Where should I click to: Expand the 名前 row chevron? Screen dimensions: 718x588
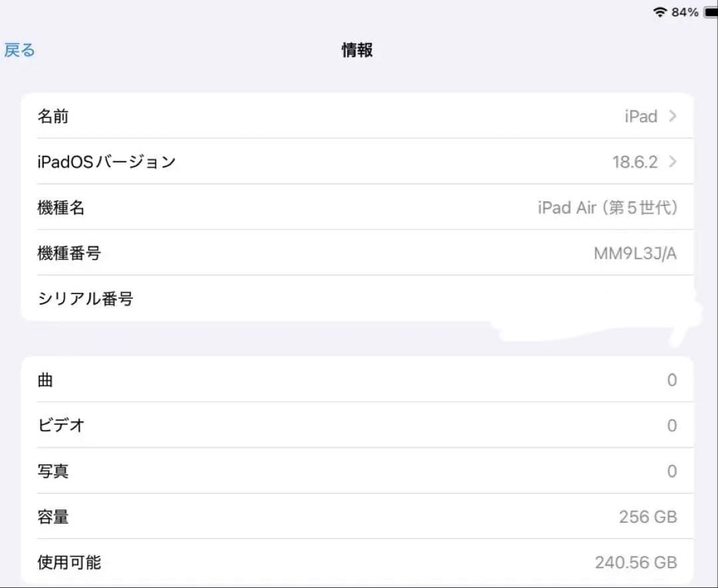(x=672, y=116)
